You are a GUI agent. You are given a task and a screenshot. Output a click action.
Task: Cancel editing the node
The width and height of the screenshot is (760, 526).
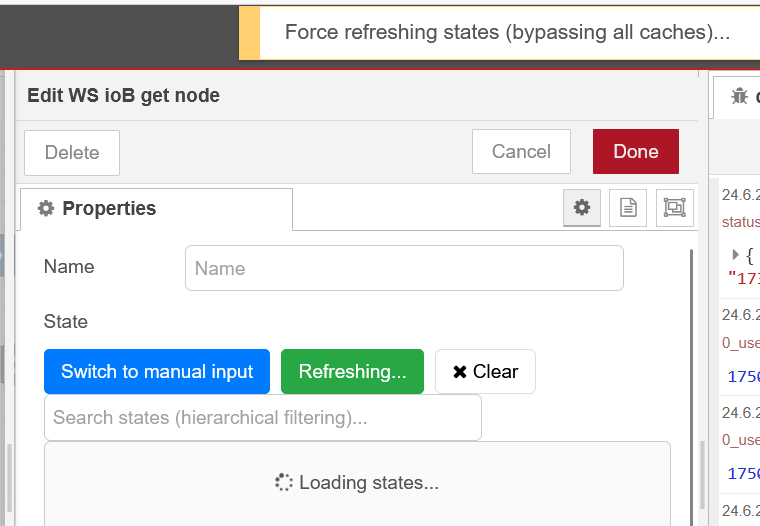pyautogui.click(x=521, y=152)
